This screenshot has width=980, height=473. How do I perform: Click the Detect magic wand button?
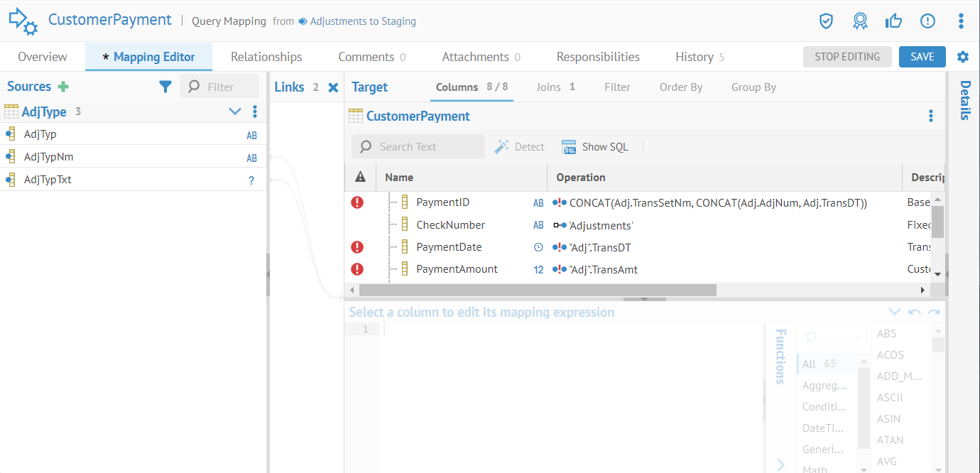[x=520, y=146]
